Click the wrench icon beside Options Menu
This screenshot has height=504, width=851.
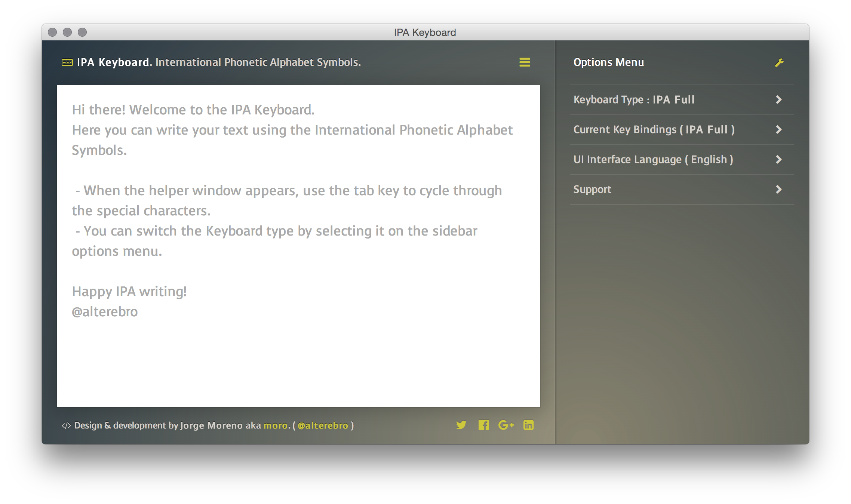click(x=779, y=63)
